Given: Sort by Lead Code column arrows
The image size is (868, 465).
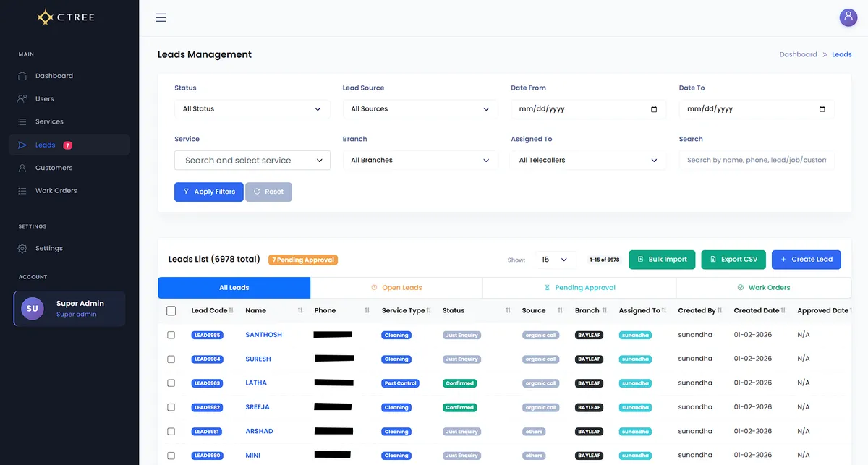Looking at the screenshot, I should pos(231,310).
